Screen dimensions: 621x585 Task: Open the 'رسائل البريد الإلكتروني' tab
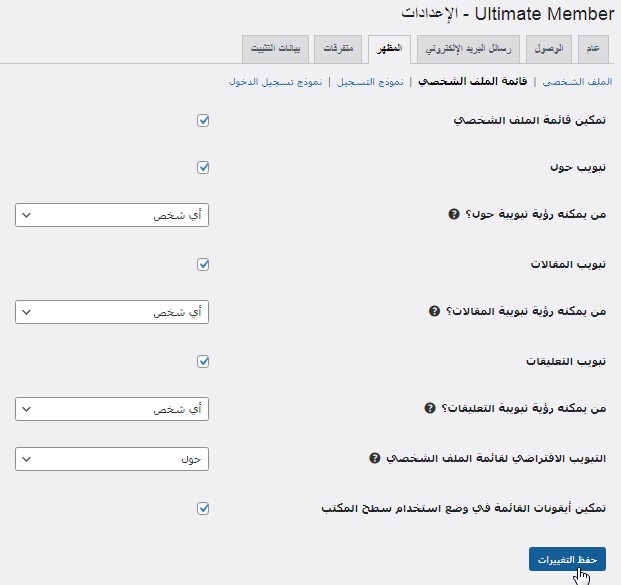pyautogui.click(x=467, y=48)
